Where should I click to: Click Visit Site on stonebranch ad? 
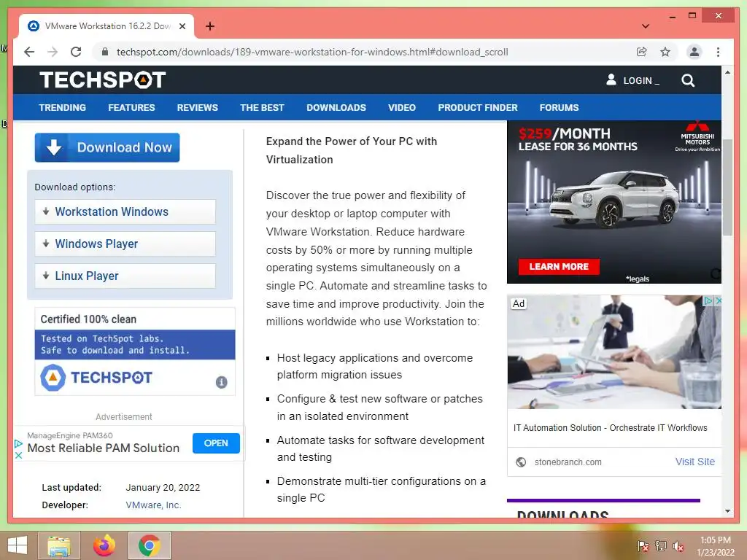tap(694, 462)
